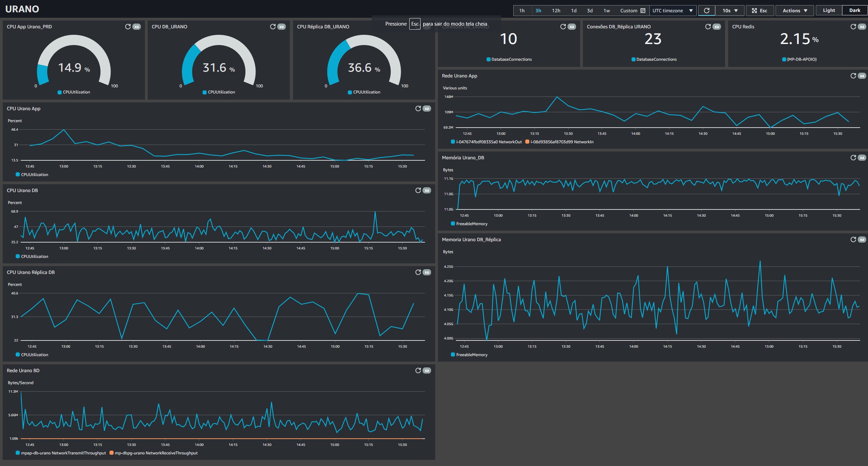Screen dimensions: 868x466
Task: Click xa badge on Conexões DB_Réplica URANO
Action: click(x=717, y=27)
